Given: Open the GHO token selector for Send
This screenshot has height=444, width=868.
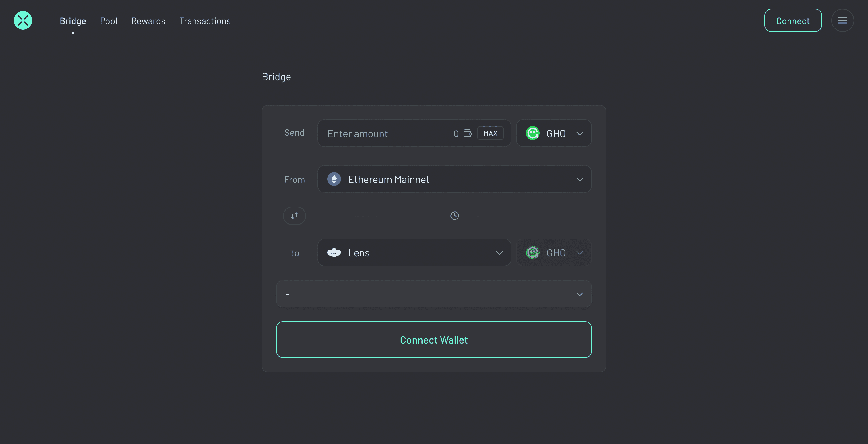Looking at the screenshot, I should point(553,133).
